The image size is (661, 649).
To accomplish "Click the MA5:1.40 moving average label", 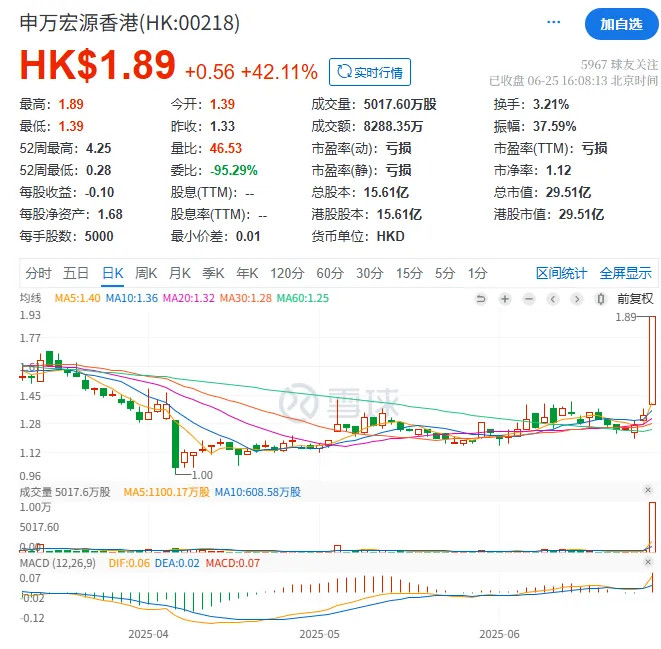I will (x=78, y=298).
